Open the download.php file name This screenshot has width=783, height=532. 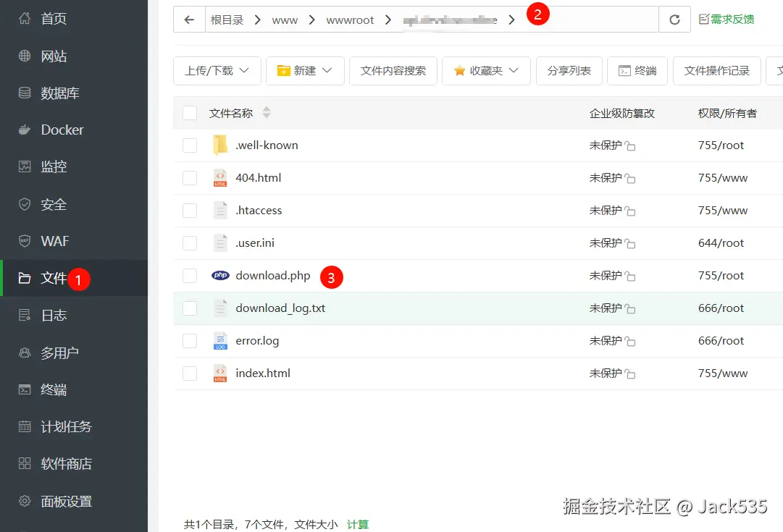272,276
